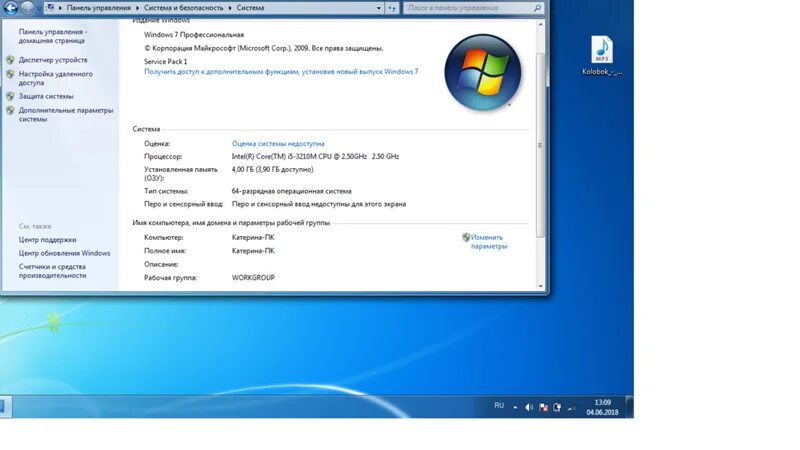The width and height of the screenshot is (800, 450).
Task: Click the Windows logo image
Action: point(483,72)
